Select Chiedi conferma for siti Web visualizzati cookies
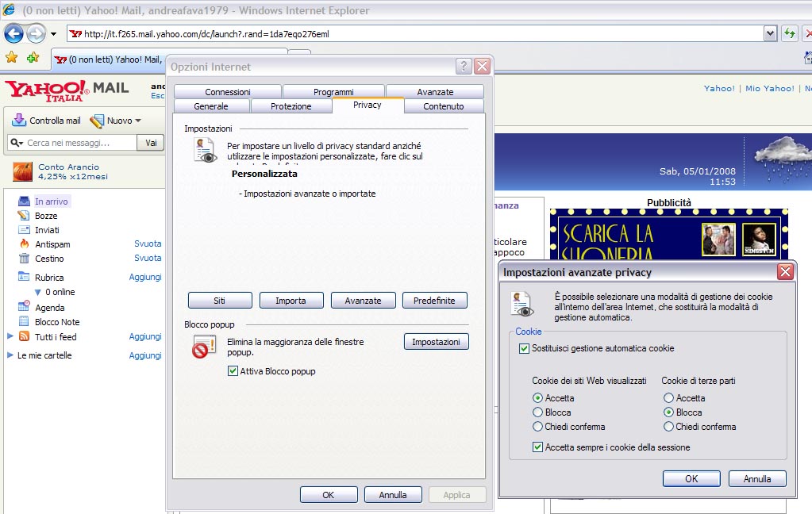Image resolution: width=812 pixels, height=514 pixels. 537,427
